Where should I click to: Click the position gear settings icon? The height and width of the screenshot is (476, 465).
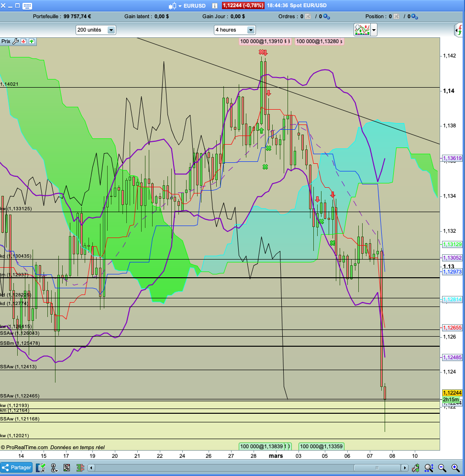click(x=414, y=16)
